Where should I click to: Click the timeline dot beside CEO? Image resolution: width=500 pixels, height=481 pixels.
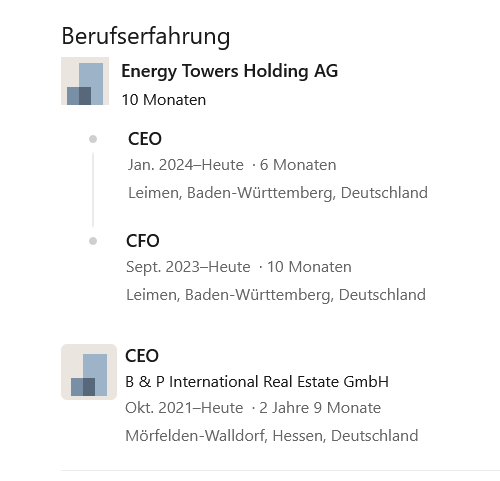pyautogui.click(x=93, y=139)
